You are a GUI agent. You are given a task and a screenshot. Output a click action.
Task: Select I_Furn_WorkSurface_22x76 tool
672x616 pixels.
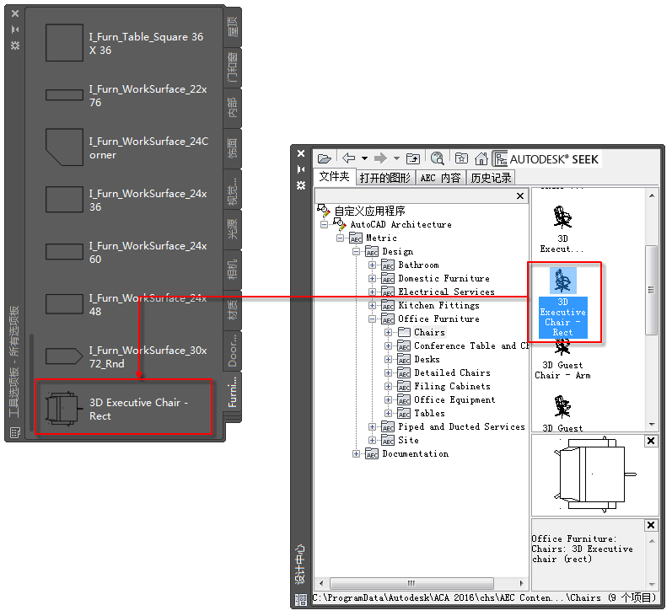pyautogui.click(x=126, y=95)
